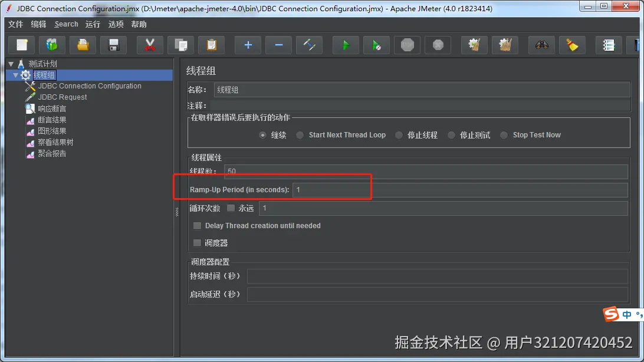
Task: Expand all nodes with plus icon
Action: coord(248,45)
